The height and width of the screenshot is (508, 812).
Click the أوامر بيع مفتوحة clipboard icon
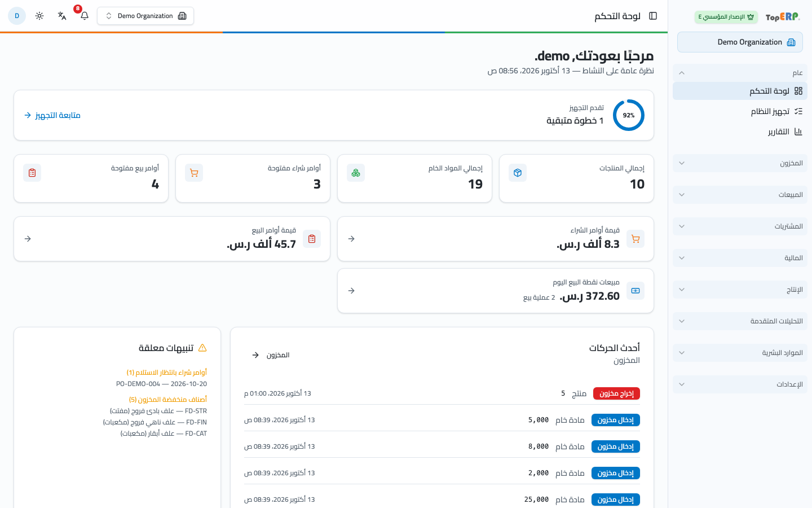(x=32, y=173)
